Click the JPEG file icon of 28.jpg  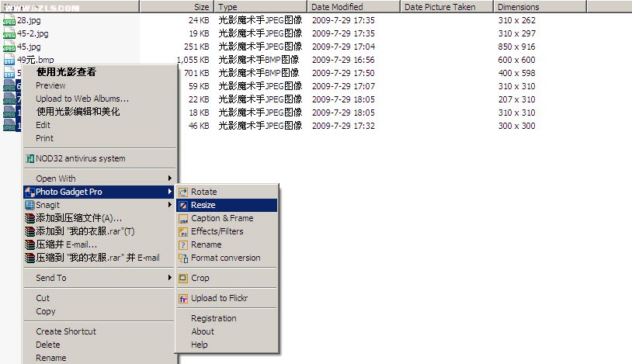click(x=9, y=20)
